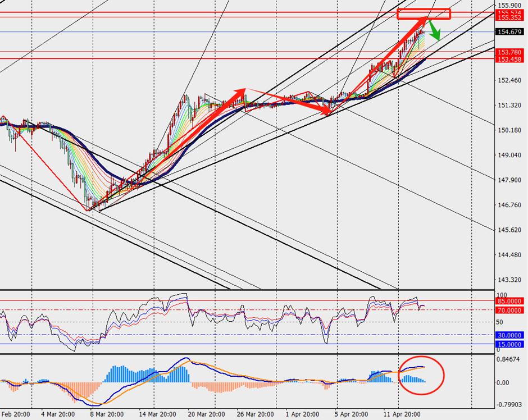Click the oscillator 50 level label
This screenshot has width=528, height=420.
(499, 322)
